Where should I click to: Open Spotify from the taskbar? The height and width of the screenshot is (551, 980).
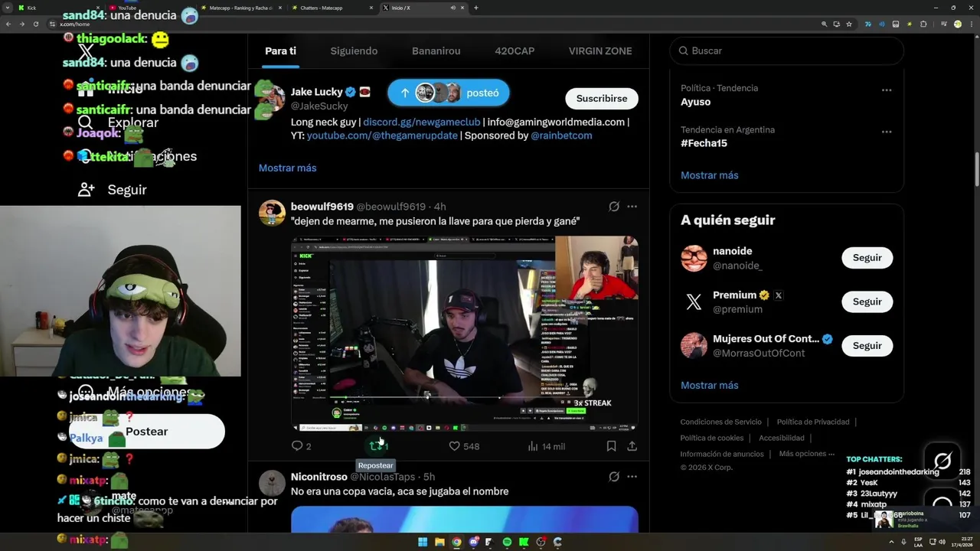[x=507, y=542]
